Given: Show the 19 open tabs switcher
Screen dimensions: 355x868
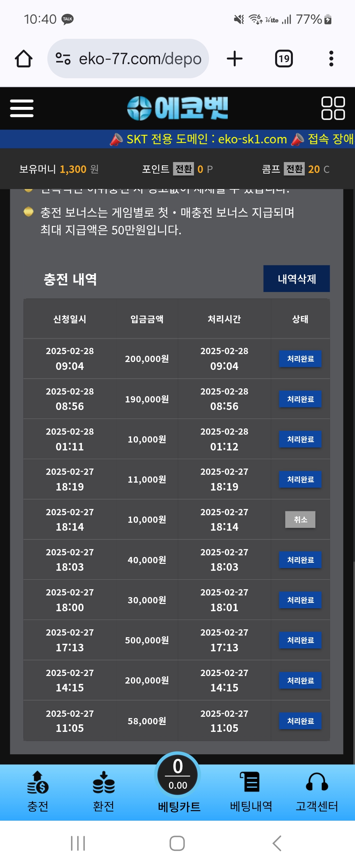Looking at the screenshot, I should click(284, 59).
